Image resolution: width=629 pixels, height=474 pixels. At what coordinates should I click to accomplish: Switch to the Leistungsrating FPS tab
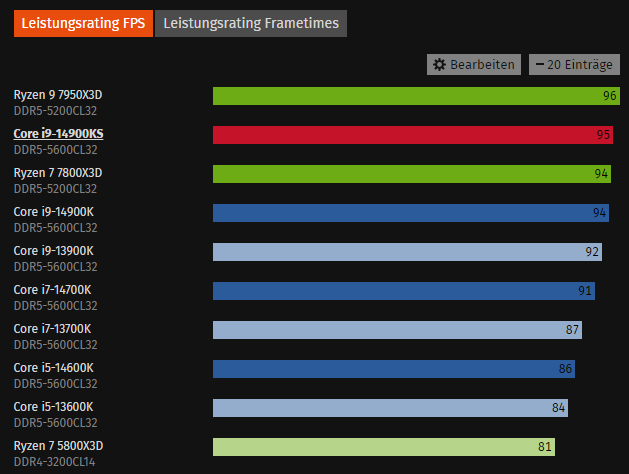pos(83,24)
